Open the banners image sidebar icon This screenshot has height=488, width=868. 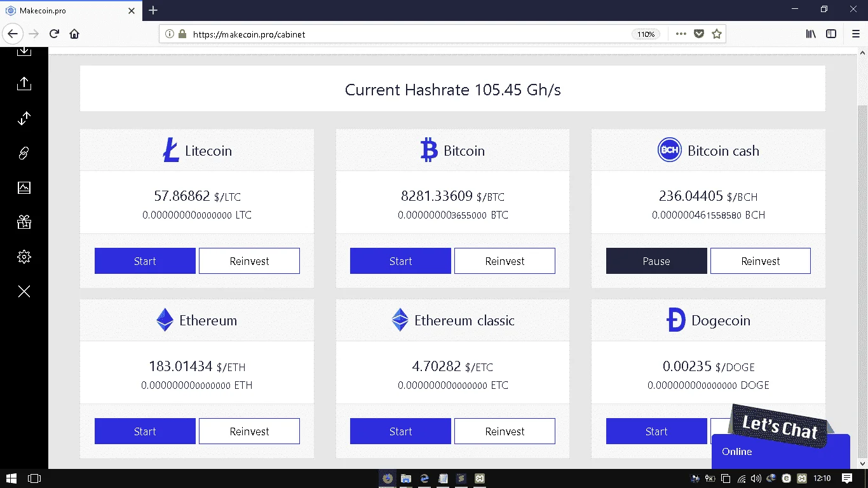pyautogui.click(x=24, y=187)
